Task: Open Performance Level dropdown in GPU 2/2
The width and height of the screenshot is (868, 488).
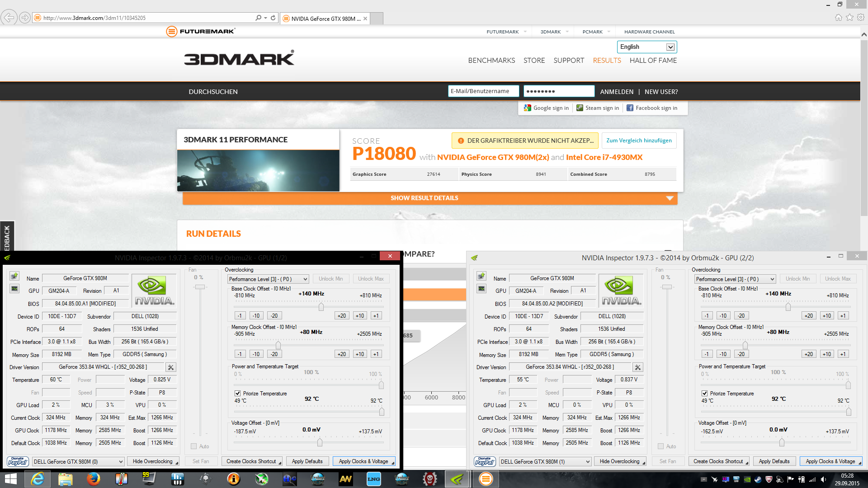Action: click(735, 279)
